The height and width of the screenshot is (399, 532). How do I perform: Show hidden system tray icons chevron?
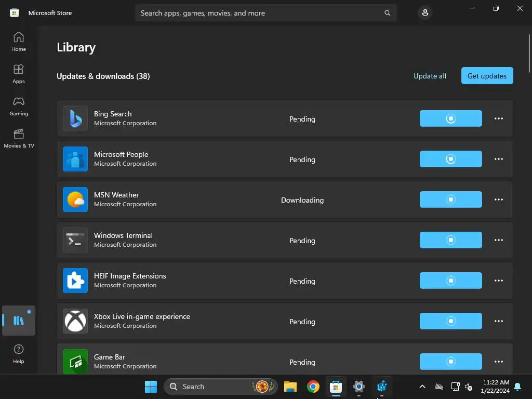(x=422, y=387)
